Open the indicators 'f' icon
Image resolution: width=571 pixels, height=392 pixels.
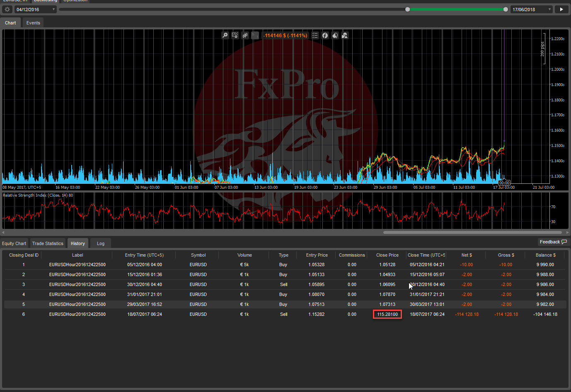pyautogui.click(x=325, y=36)
